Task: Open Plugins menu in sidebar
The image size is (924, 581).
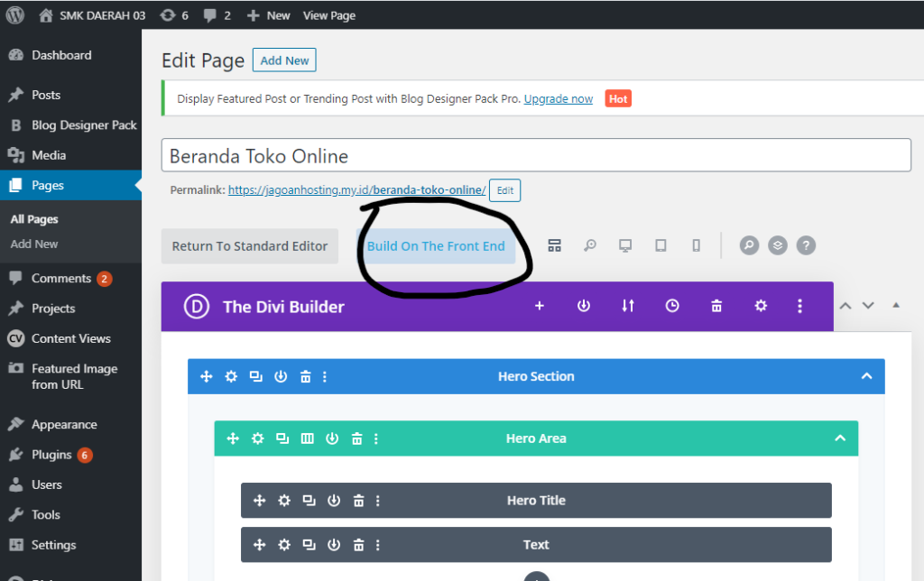Action: (x=51, y=455)
